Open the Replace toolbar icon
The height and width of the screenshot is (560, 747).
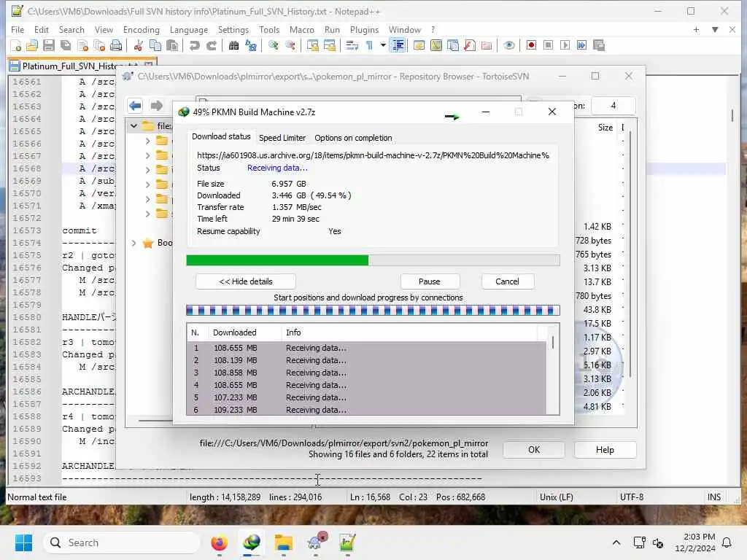251,46
